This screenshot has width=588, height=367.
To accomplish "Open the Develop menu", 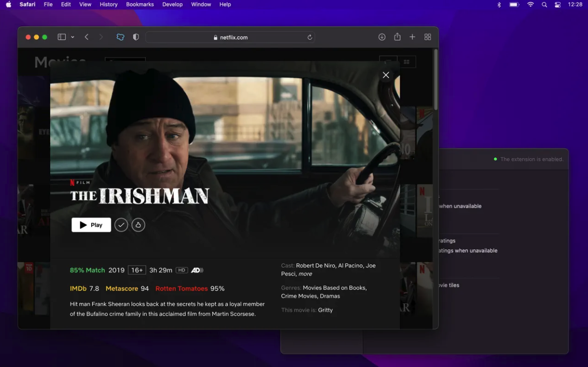I will [172, 4].
